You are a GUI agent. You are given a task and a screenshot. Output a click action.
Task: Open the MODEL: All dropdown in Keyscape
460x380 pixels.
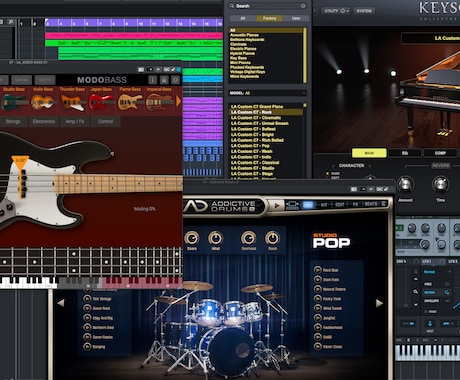267,93
